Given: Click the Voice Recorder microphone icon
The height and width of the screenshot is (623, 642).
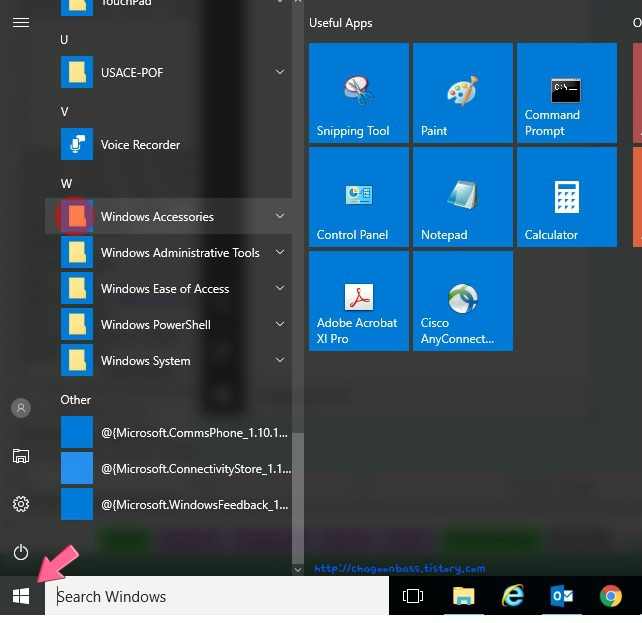Looking at the screenshot, I should point(77,144).
